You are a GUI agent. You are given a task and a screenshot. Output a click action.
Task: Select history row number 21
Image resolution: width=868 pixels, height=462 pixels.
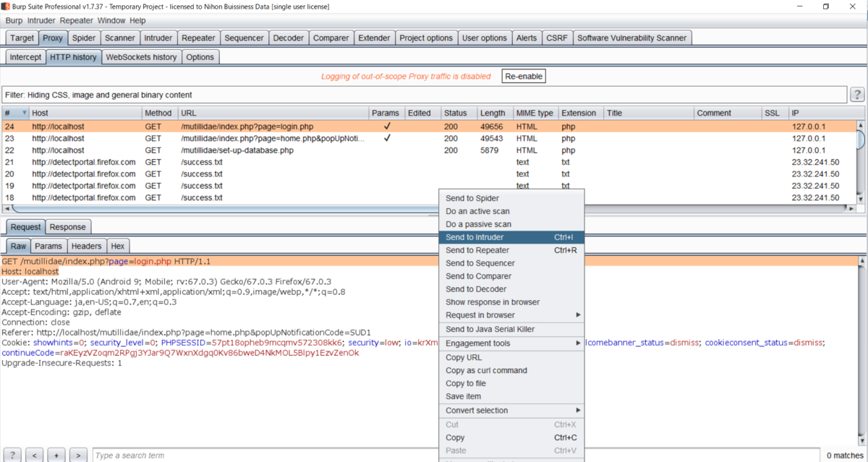pos(428,162)
